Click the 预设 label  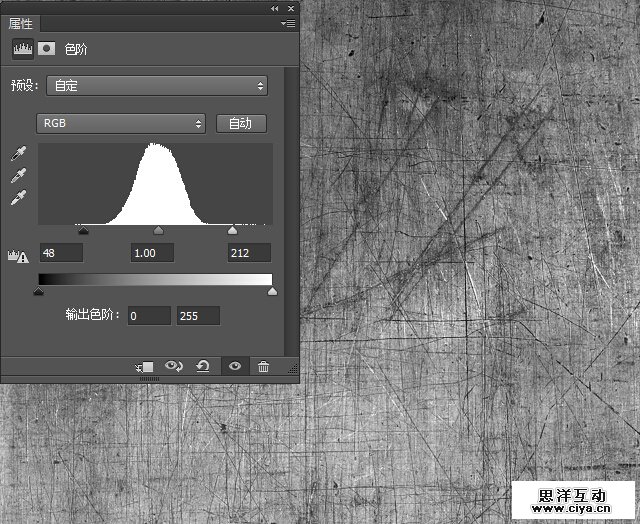(24, 85)
